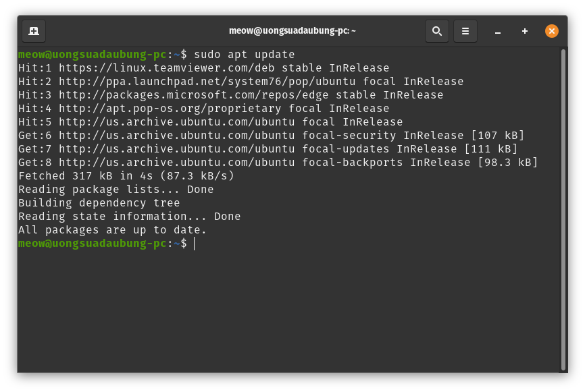Click the Get:8 focal-backports line
Screen dimensions: 585x392
click(278, 163)
